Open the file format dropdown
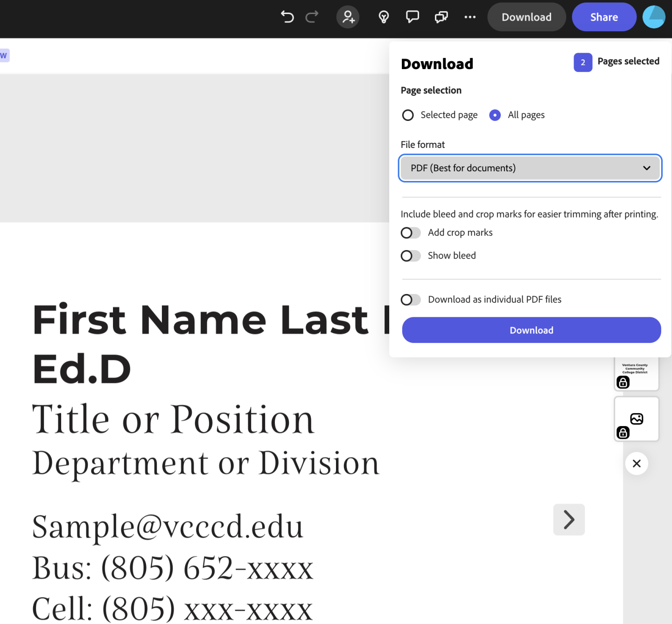Image resolution: width=672 pixels, height=624 pixels. 530,168
